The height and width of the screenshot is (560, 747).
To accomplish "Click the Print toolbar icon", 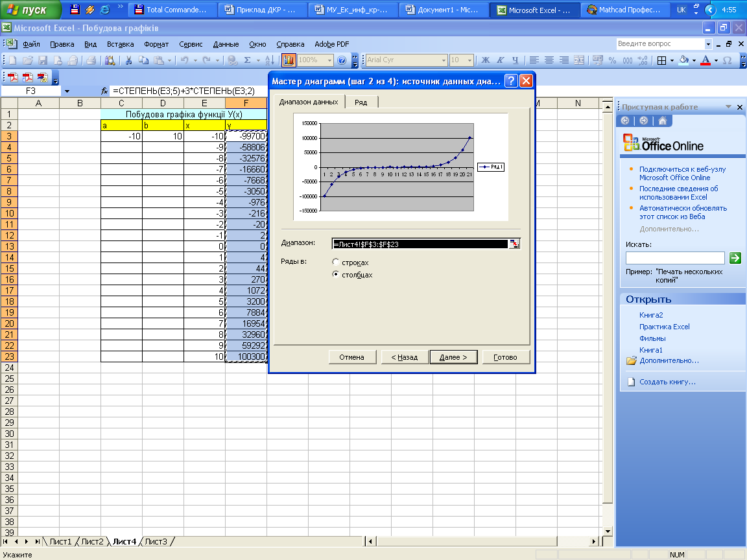I will point(91,60).
